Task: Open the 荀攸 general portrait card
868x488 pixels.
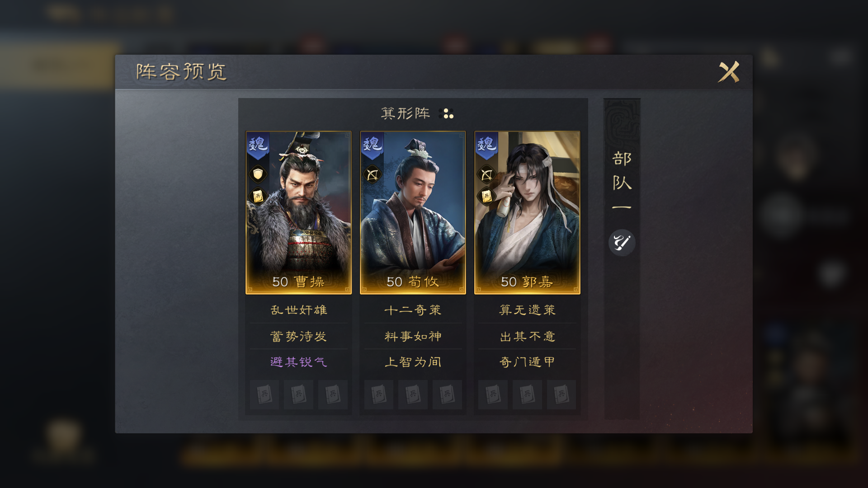Action: click(413, 212)
